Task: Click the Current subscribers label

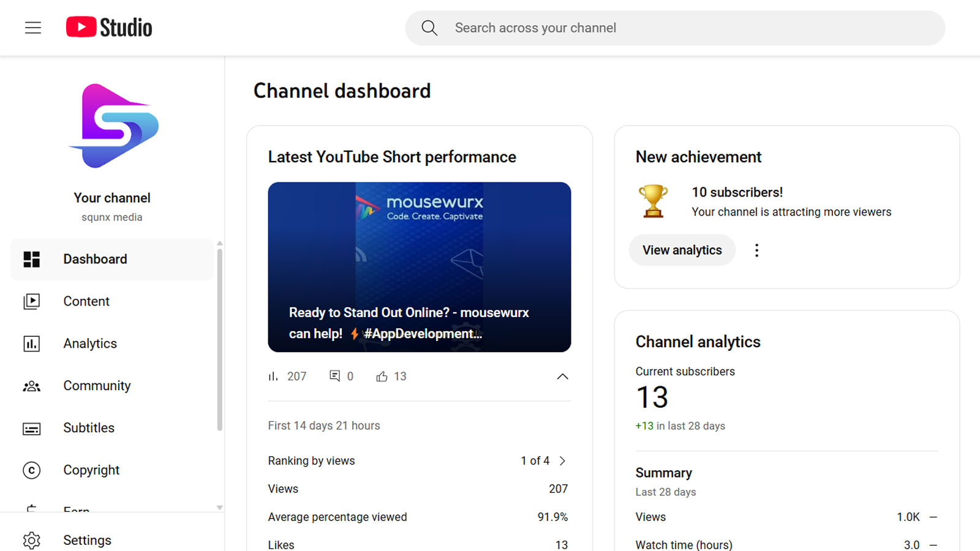Action: tap(685, 372)
